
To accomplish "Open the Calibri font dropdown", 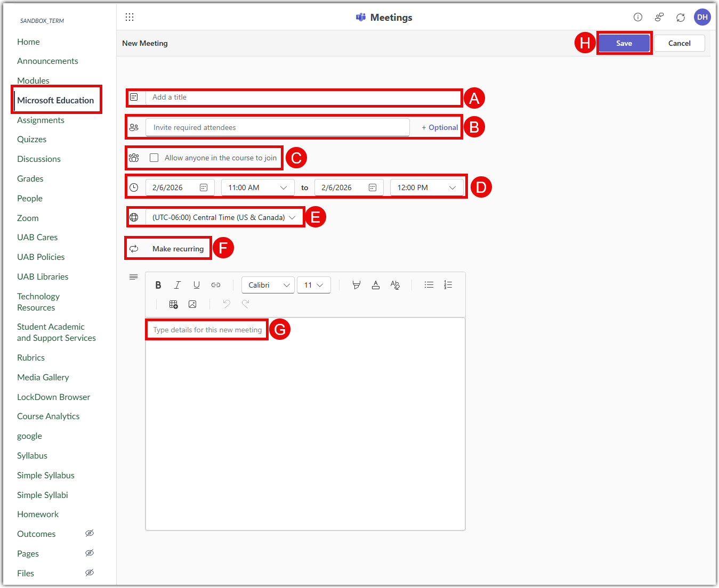I will click(268, 285).
